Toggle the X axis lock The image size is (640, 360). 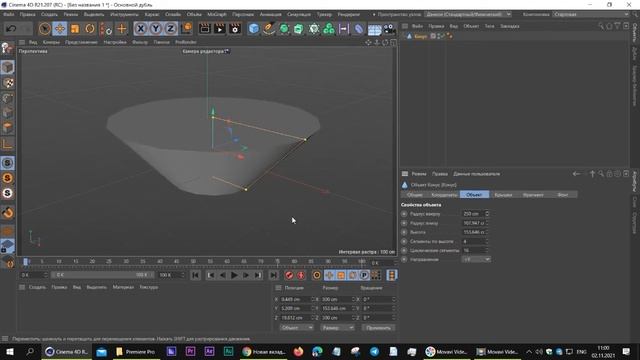[x=140, y=29]
